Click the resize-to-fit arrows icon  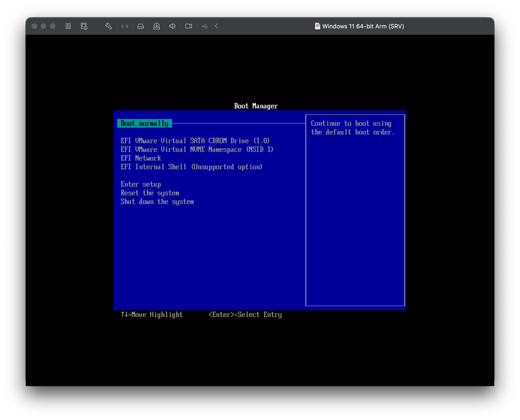click(x=125, y=26)
